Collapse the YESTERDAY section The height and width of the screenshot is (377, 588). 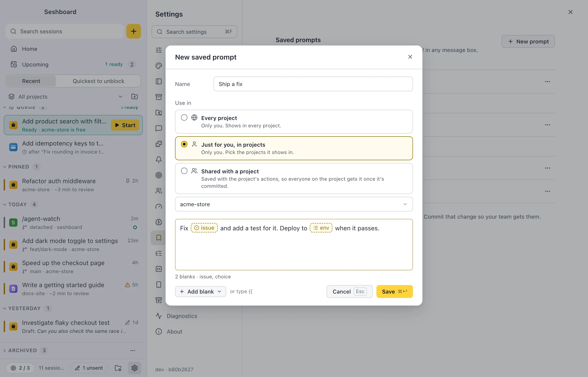pyautogui.click(x=5, y=308)
